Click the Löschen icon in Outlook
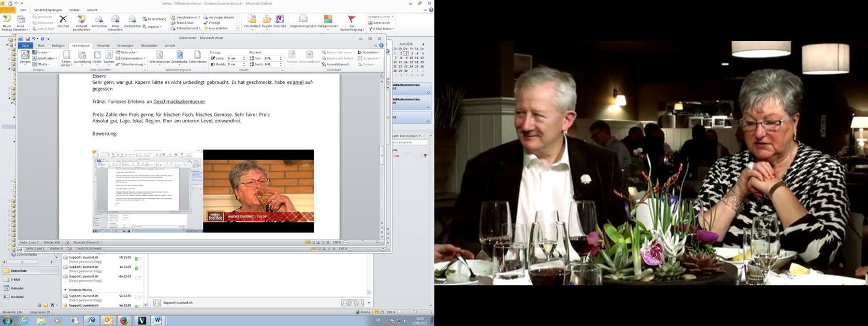868x326 pixels. click(x=63, y=21)
